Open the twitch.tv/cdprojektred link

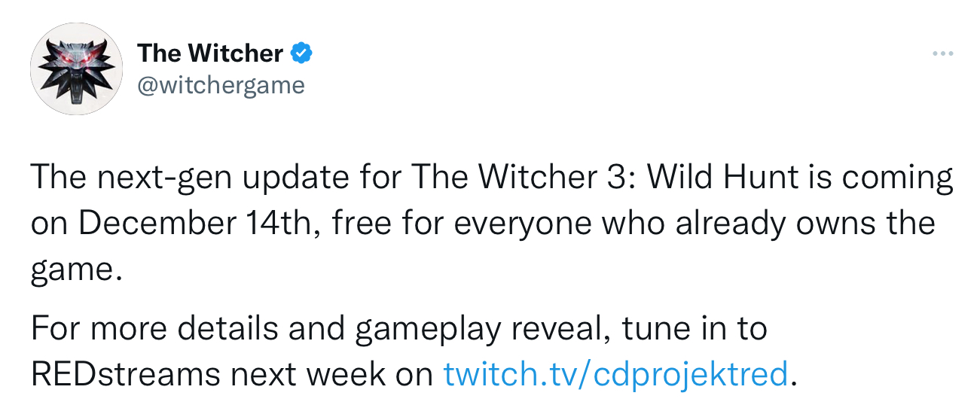[615, 373]
